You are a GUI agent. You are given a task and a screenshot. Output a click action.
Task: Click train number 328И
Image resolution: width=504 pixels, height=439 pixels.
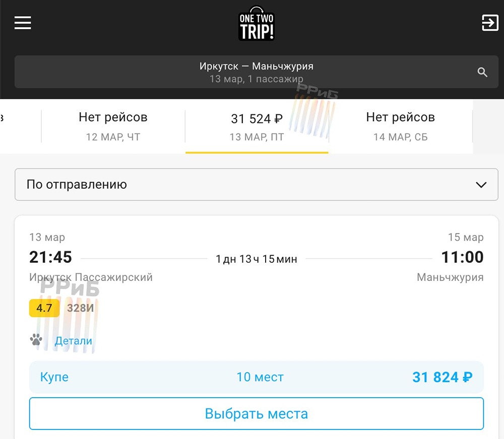[x=81, y=308]
